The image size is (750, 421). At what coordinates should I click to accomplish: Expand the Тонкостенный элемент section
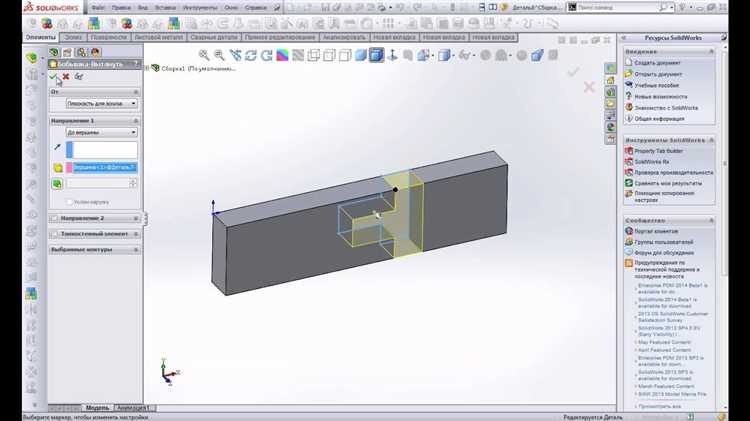point(136,234)
